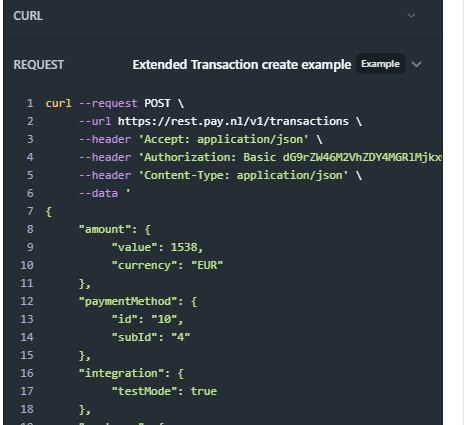Click line number 7 in the gutter
This screenshot has height=425, width=470.
click(30, 211)
